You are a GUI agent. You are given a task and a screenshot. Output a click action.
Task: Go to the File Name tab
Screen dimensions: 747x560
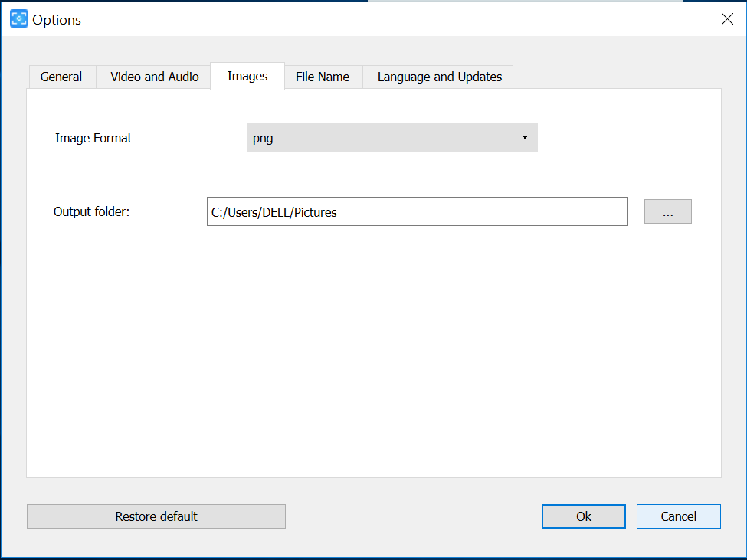323,77
